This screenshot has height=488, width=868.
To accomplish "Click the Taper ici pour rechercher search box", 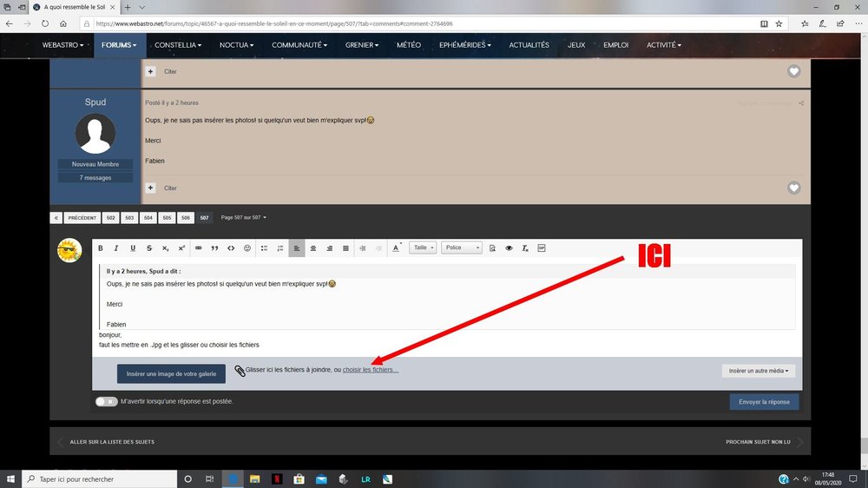I will [100, 479].
